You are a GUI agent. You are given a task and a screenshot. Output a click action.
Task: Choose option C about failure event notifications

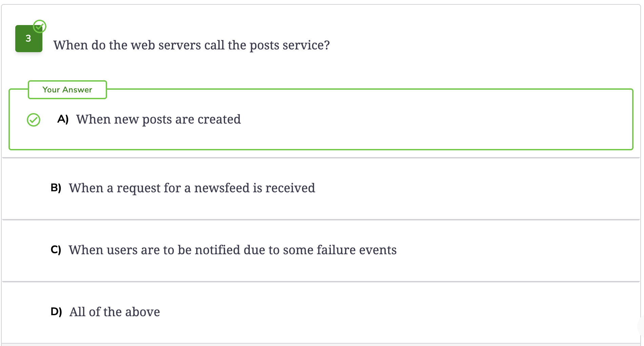[321, 250]
